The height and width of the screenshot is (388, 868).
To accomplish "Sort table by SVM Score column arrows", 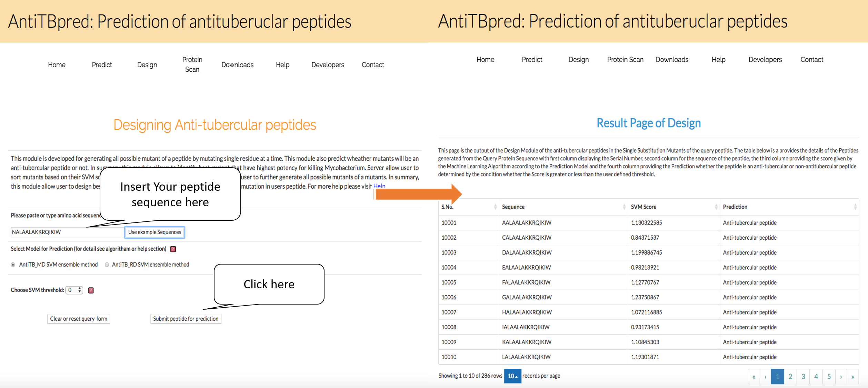I will tap(716, 207).
